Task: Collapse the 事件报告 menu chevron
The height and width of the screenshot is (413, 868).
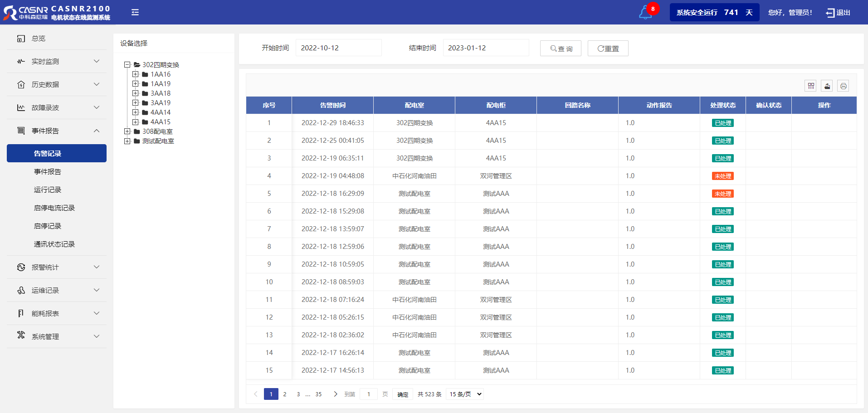Action: 97,131
